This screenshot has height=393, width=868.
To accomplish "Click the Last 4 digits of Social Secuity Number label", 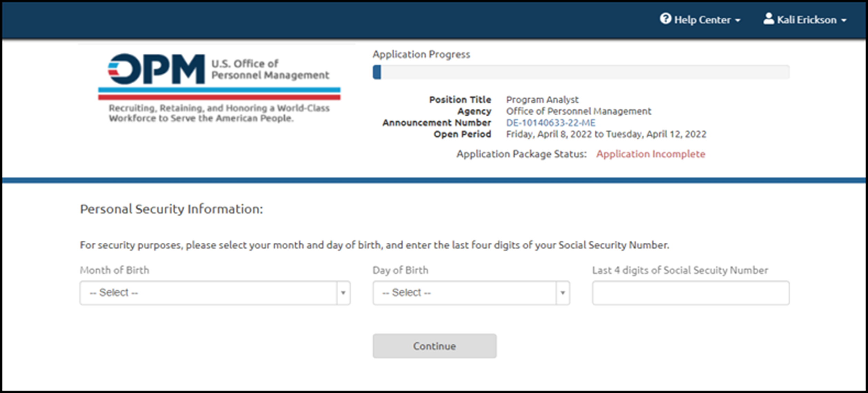I will [680, 270].
